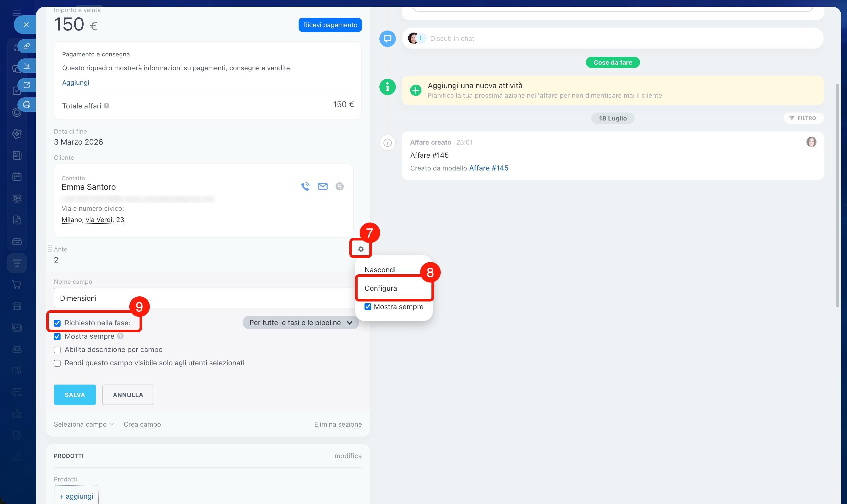
Task: Open the hamburger menu in the sidebar
Action: [x=17, y=13]
